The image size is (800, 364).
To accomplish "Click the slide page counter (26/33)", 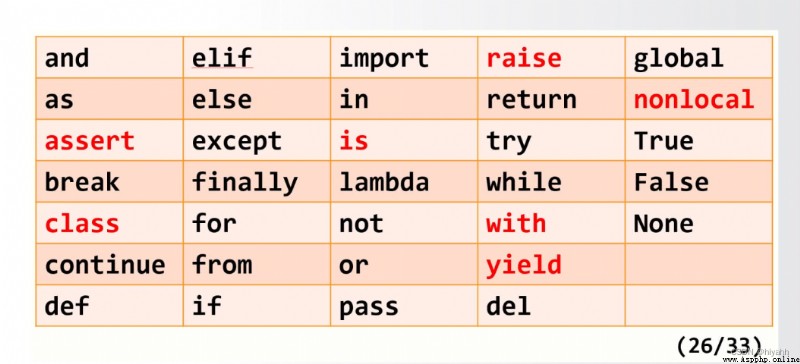I will 719,346.
